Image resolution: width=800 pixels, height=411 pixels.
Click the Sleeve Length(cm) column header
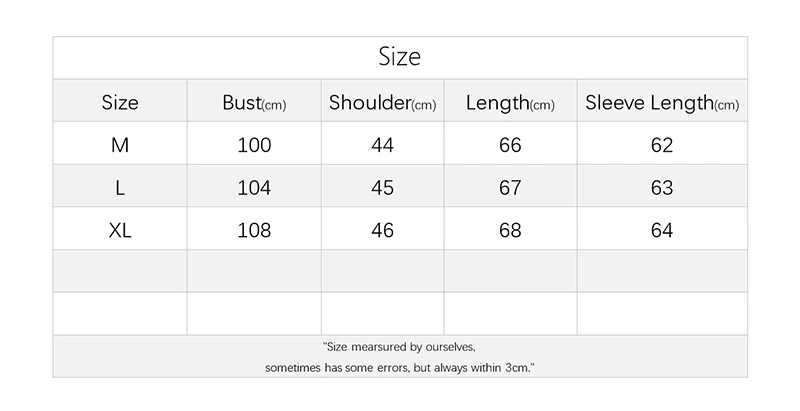click(x=662, y=102)
